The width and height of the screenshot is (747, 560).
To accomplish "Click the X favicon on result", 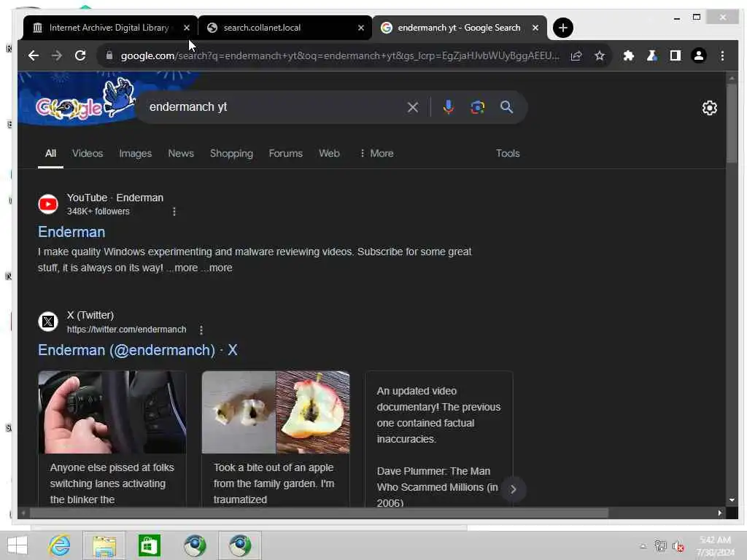I will pyautogui.click(x=48, y=322).
